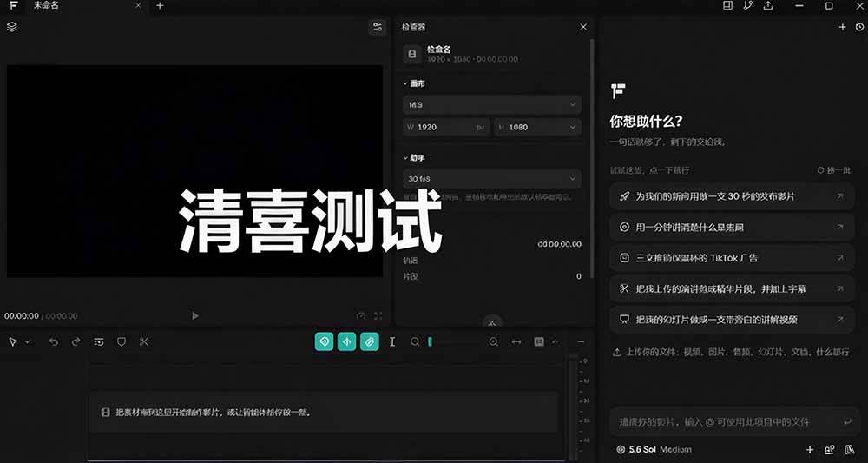Start a new assistant chat with plus
This screenshot has width=868, height=463.
[x=843, y=27]
